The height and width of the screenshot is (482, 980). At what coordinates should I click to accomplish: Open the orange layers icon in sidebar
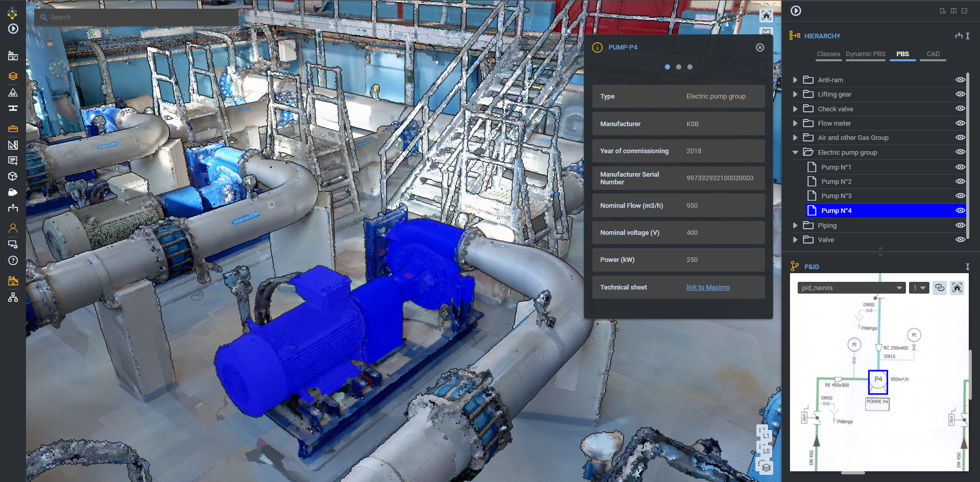(13, 76)
